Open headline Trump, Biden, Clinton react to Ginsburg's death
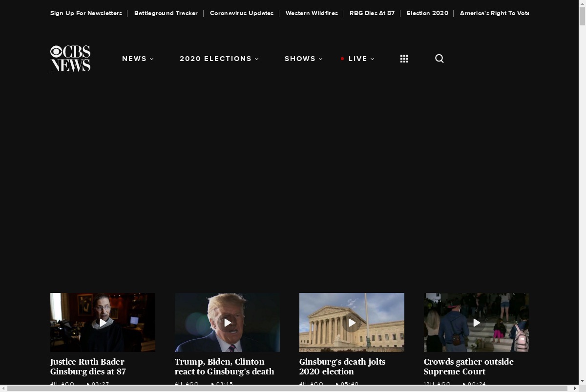Image resolution: width=586 pixels, height=392 pixels. point(225,367)
